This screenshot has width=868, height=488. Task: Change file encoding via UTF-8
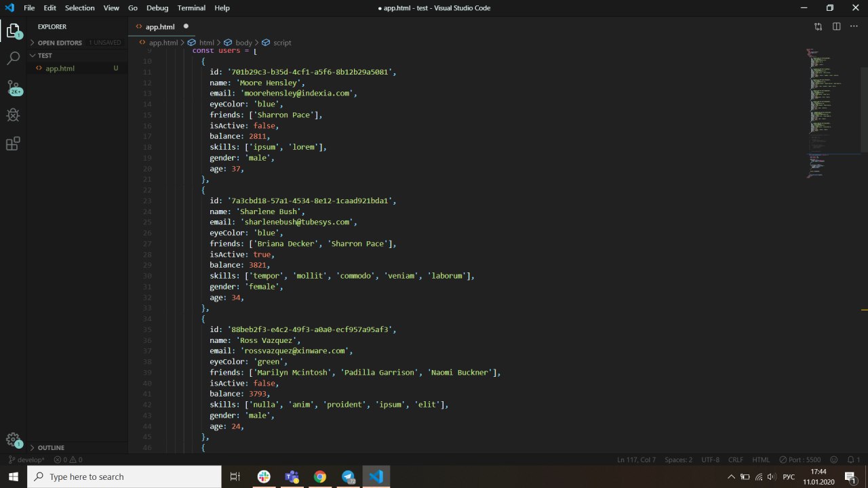tap(710, 460)
